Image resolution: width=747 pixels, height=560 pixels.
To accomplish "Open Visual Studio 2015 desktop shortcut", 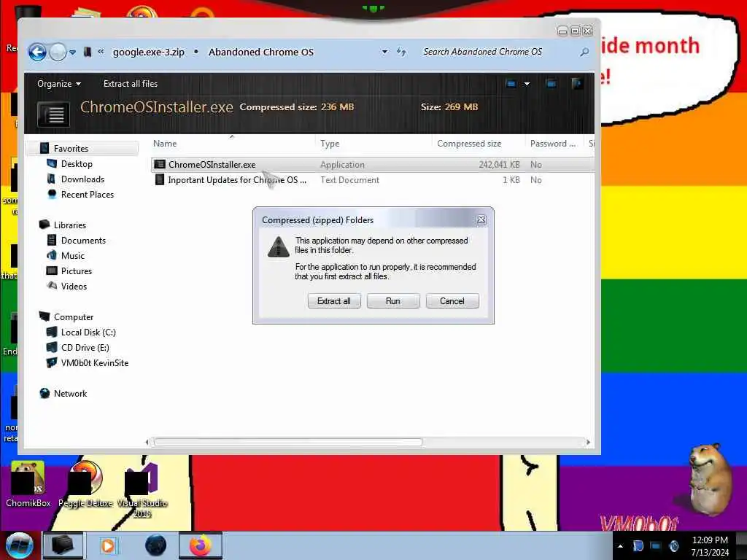I will click(142, 491).
